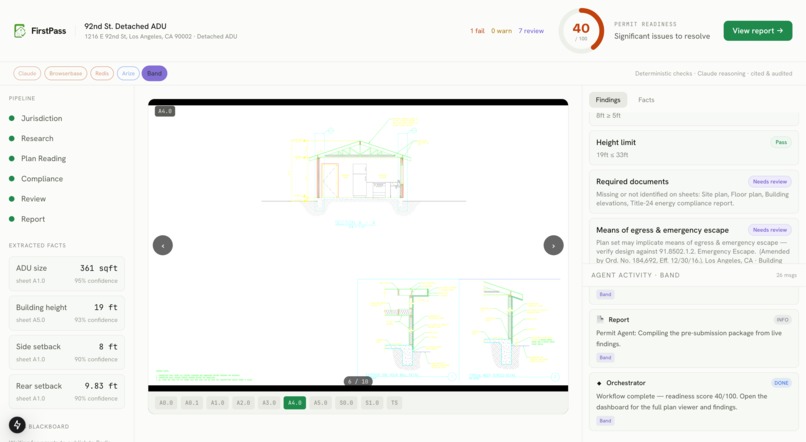Open sheet A2.0 in plan viewer
Viewport: 806px width, 442px height.
coord(243,403)
